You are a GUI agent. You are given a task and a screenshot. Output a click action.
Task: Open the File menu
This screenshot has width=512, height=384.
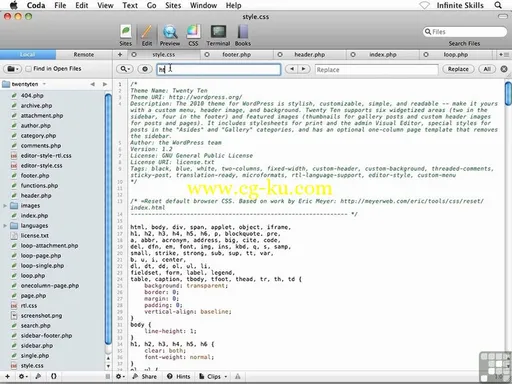(x=60, y=5)
